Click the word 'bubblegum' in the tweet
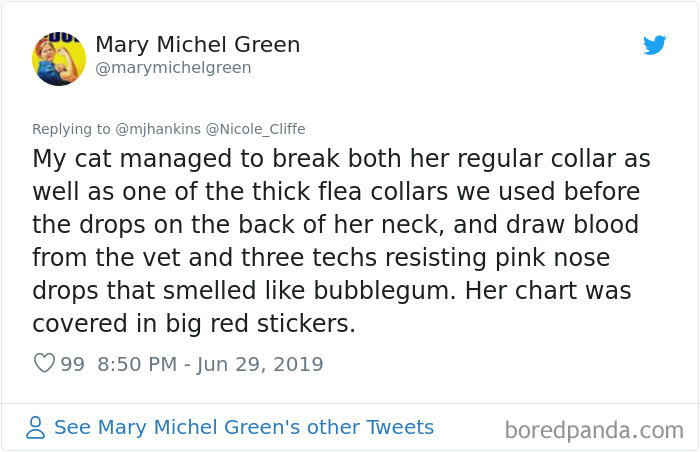Screen dimensions: 700x452 click(x=384, y=291)
